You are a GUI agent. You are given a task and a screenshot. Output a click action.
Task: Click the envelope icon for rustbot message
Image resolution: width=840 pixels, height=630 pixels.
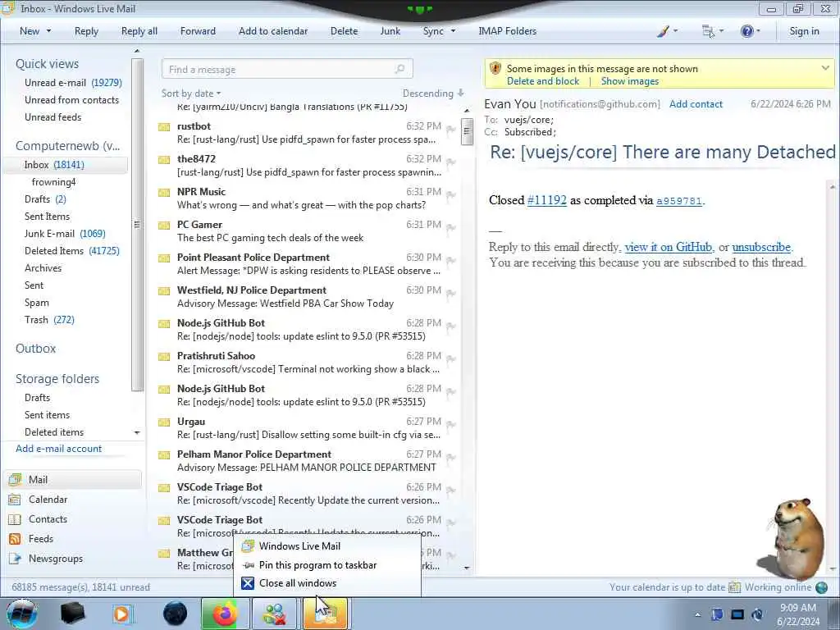(x=164, y=127)
